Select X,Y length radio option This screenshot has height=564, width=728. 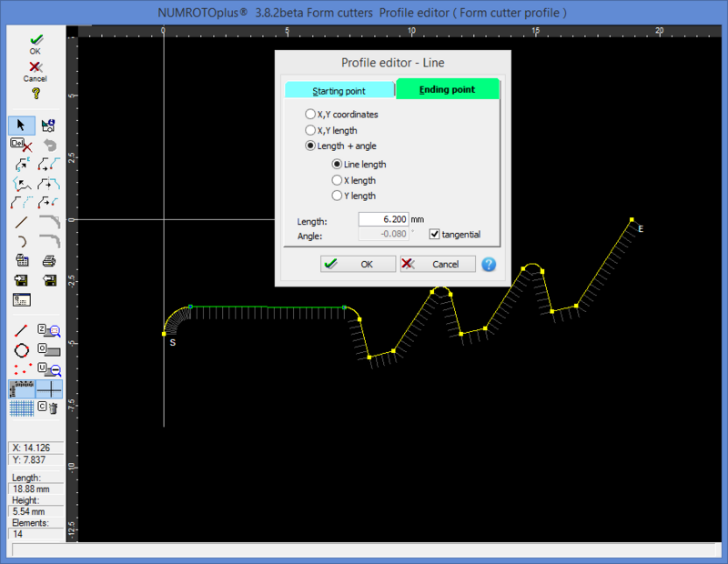click(x=311, y=131)
